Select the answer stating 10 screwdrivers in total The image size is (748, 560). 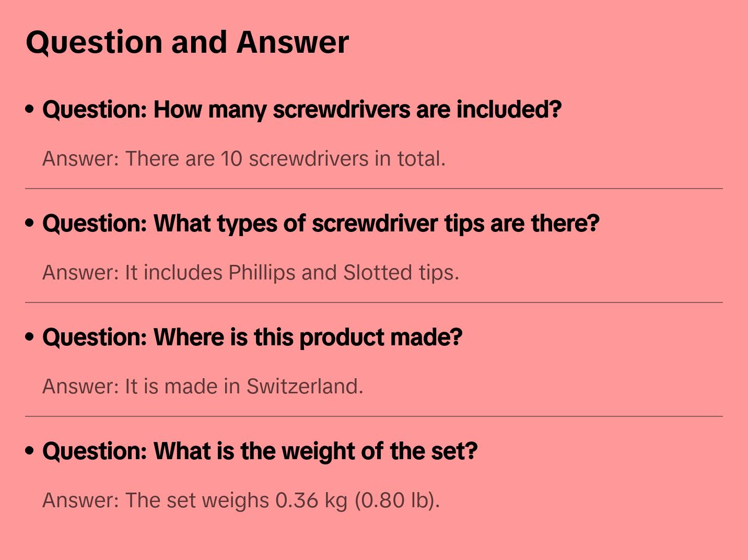coord(243,159)
